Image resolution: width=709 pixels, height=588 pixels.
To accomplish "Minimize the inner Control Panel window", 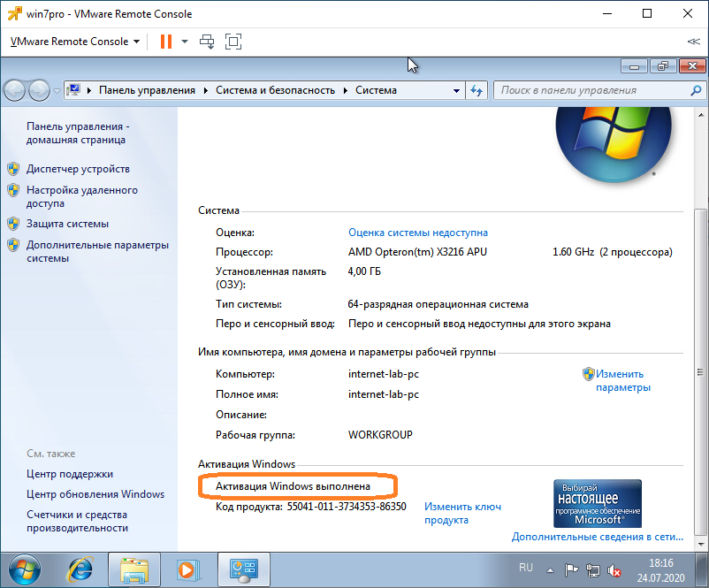I will pos(635,66).
